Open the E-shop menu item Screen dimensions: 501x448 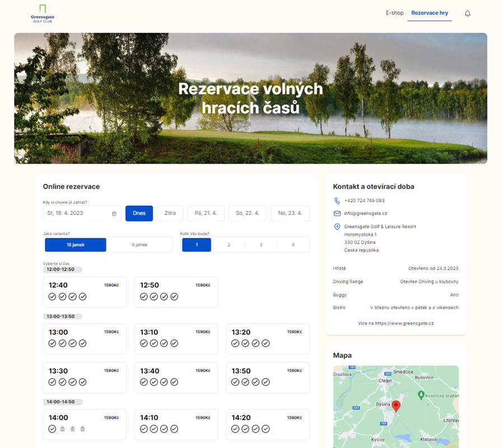pos(394,13)
